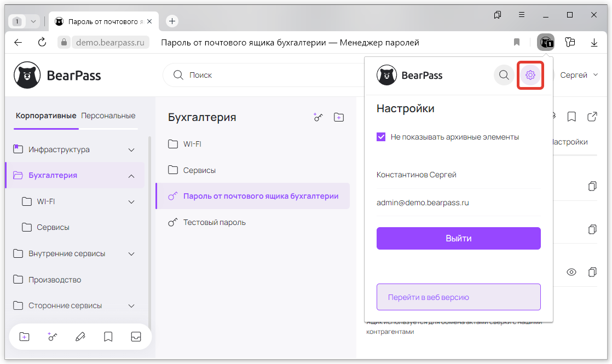This screenshot has height=364, width=612.
Task: Open the browser downloads arrow icon
Action: pos(594,42)
